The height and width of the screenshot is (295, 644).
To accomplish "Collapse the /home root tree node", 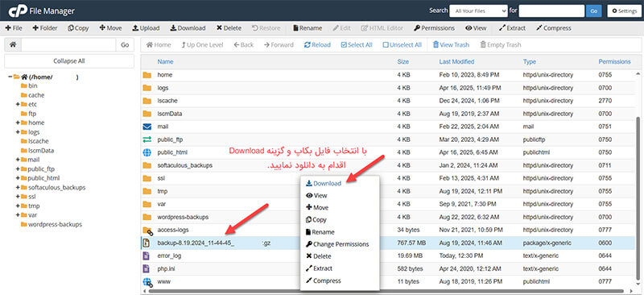I will (x=10, y=77).
